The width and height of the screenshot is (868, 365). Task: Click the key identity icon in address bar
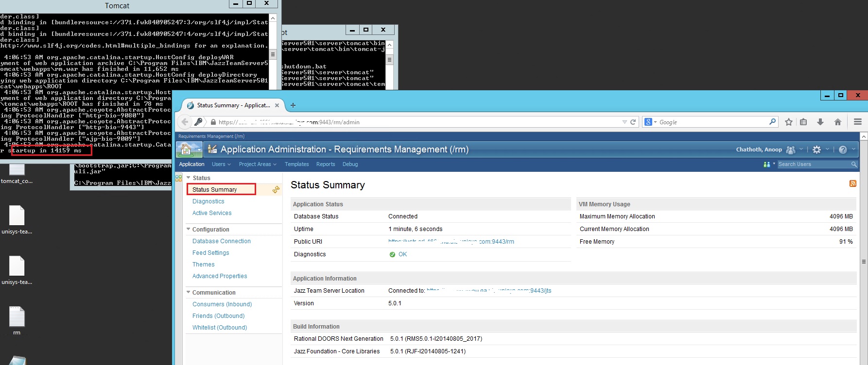point(198,122)
